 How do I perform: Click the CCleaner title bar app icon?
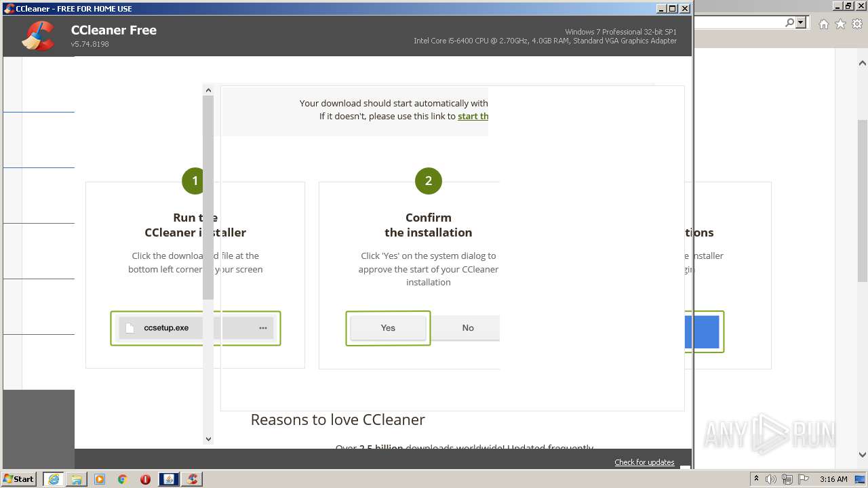pyautogui.click(x=9, y=8)
